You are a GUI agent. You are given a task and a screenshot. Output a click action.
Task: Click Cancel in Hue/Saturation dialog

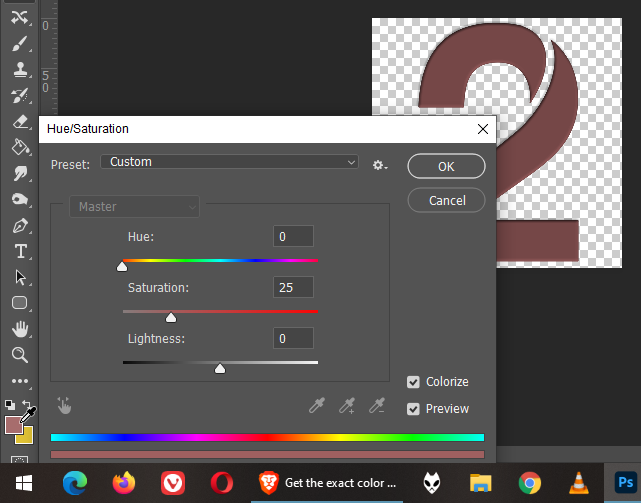click(446, 200)
